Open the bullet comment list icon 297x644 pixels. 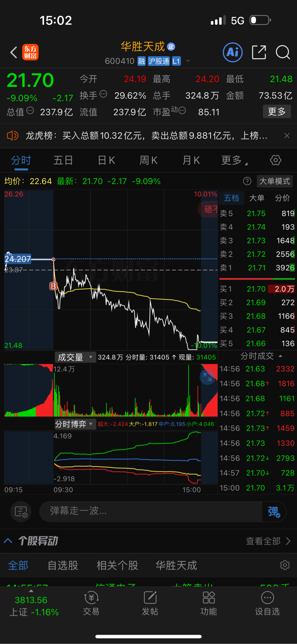21,511
